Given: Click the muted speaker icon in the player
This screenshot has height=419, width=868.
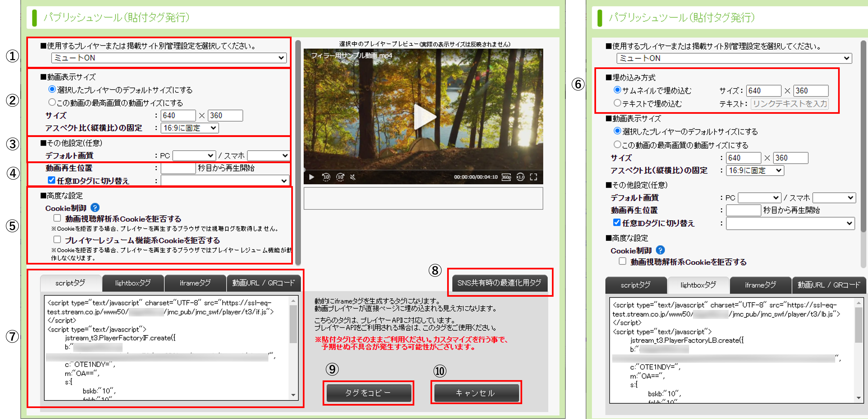Looking at the screenshot, I should 353,177.
